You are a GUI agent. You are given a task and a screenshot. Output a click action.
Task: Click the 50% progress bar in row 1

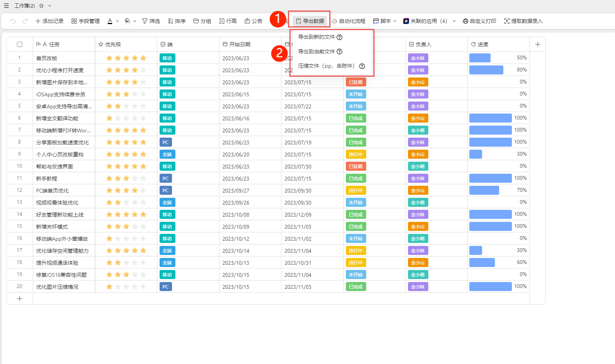pos(480,58)
